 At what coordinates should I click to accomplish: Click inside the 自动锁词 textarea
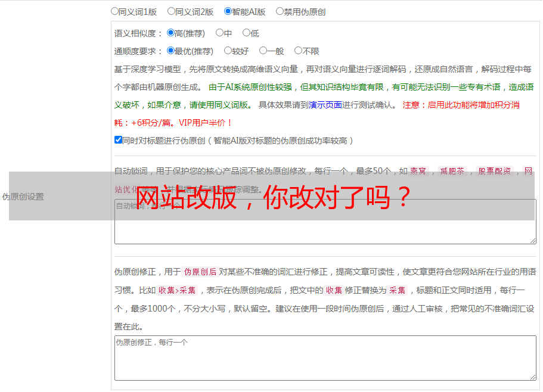click(325, 222)
